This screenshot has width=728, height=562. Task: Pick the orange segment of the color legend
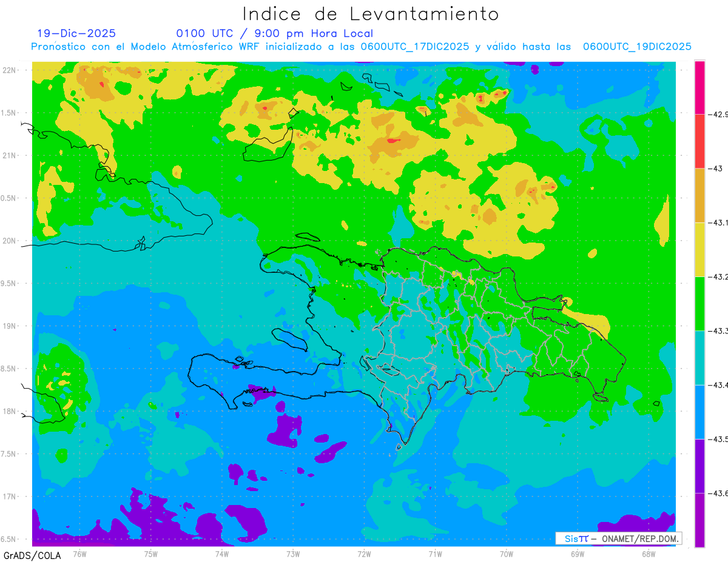click(699, 195)
